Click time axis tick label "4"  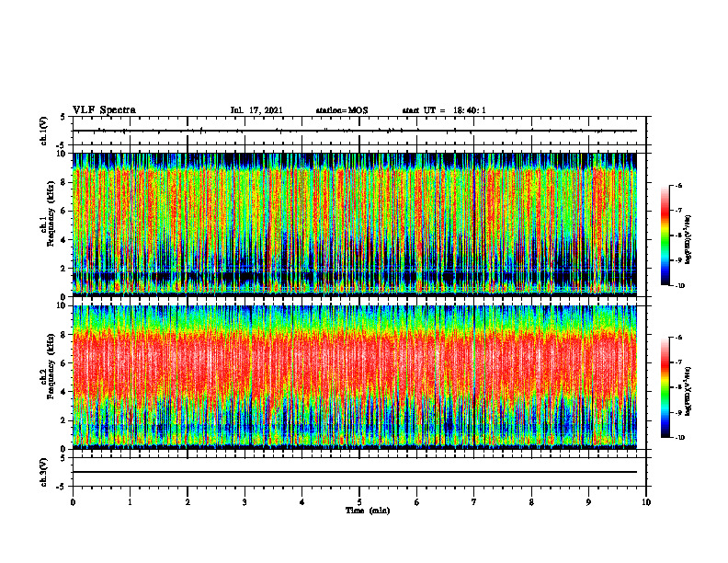(302, 502)
